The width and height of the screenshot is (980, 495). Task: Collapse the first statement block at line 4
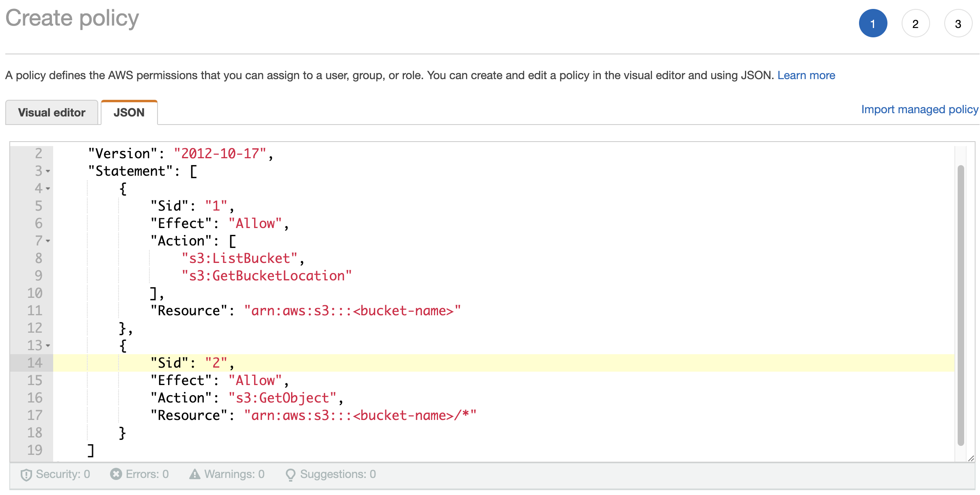tap(48, 189)
